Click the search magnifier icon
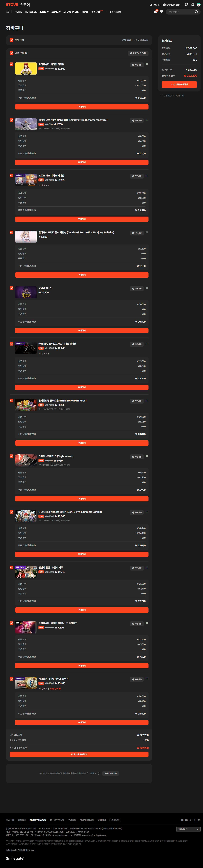203x868 pixels. point(196,12)
